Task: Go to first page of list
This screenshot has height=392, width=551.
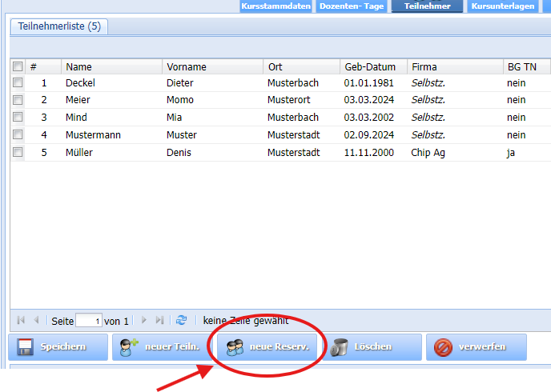Action: tap(21, 320)
